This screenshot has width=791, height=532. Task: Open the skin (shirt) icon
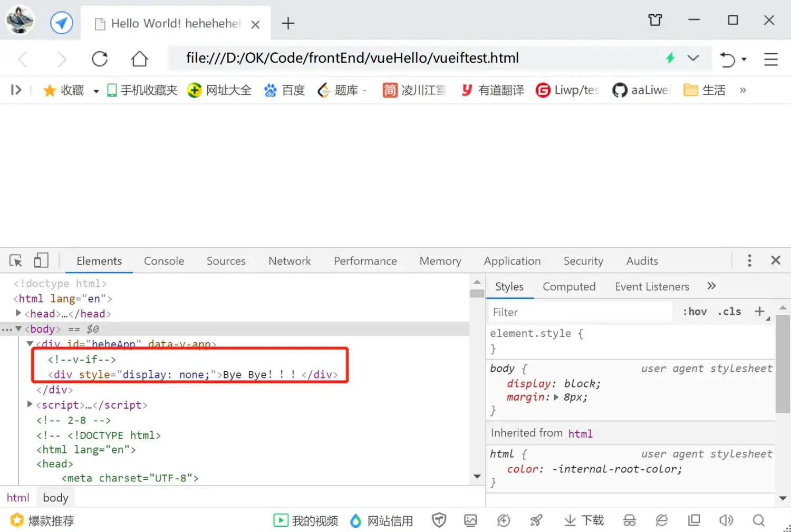coord(655,20)
